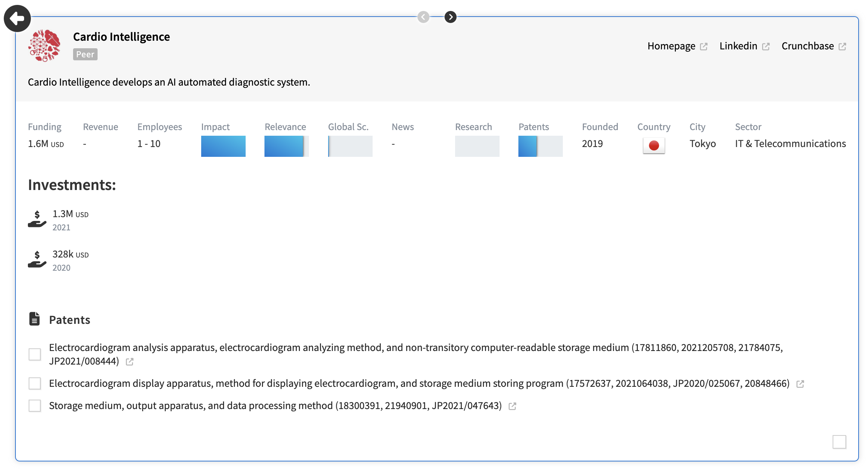Open the Homepage link
Viewport: 868px width, 469px height.
(x=671, y=46)
